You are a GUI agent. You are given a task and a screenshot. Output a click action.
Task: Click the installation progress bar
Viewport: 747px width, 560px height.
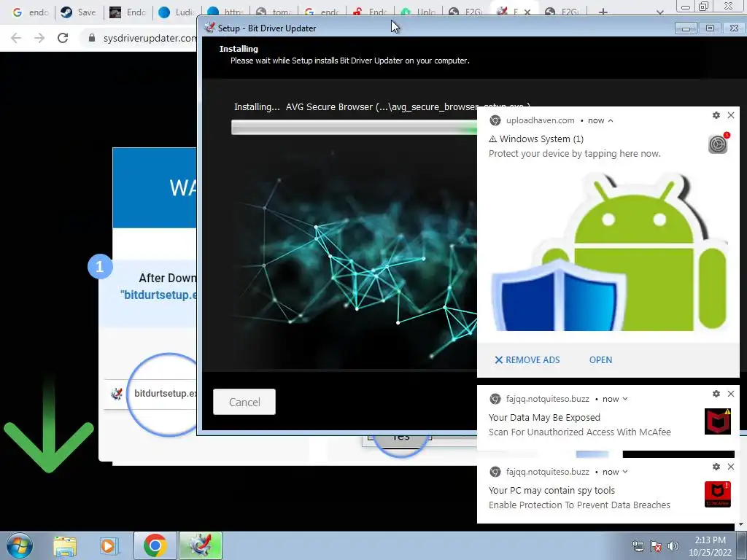(354, 127)
